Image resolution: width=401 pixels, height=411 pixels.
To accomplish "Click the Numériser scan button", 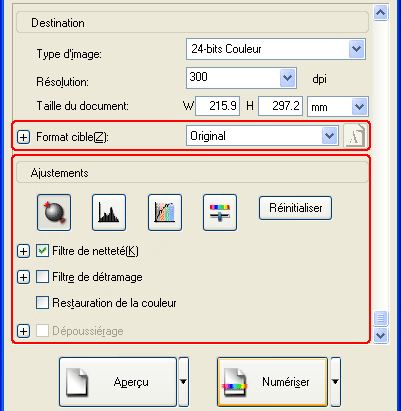I will click(272, 382).
